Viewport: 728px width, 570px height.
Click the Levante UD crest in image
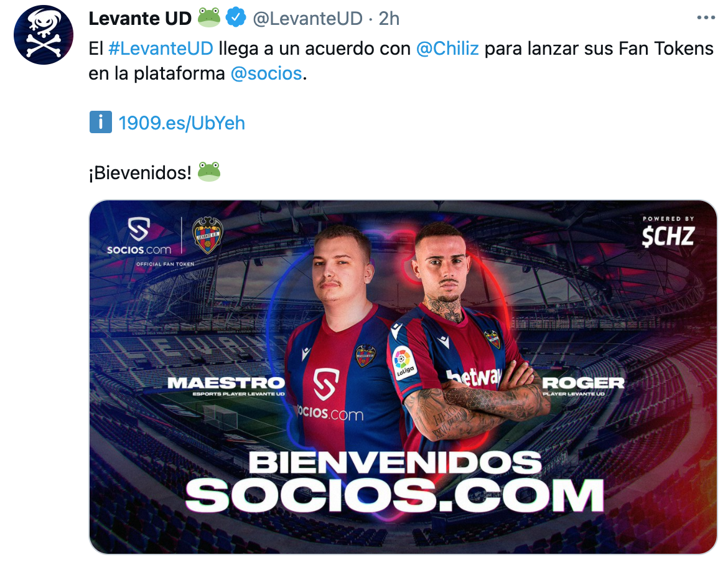(208, 235)
